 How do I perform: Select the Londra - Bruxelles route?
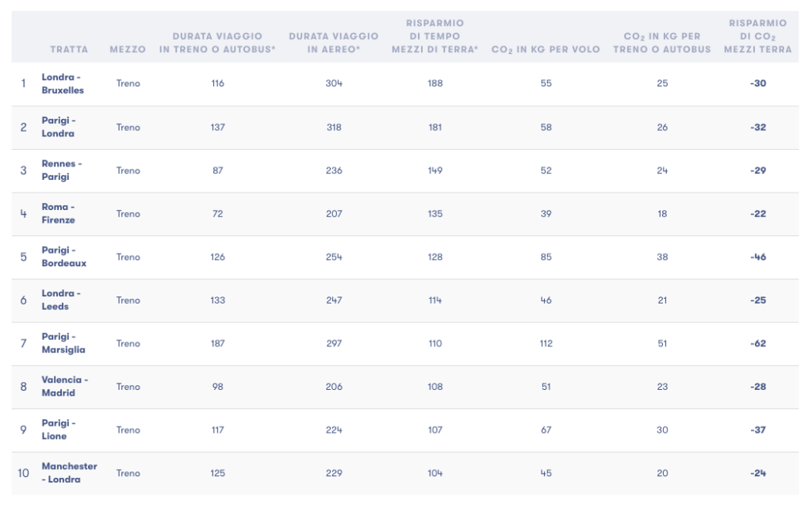63,84
